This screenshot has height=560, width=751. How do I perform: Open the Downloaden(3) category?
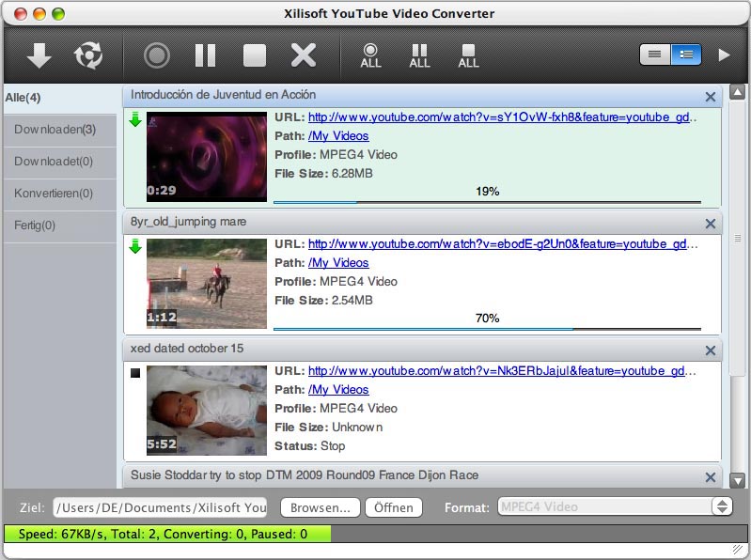(60, 130)
